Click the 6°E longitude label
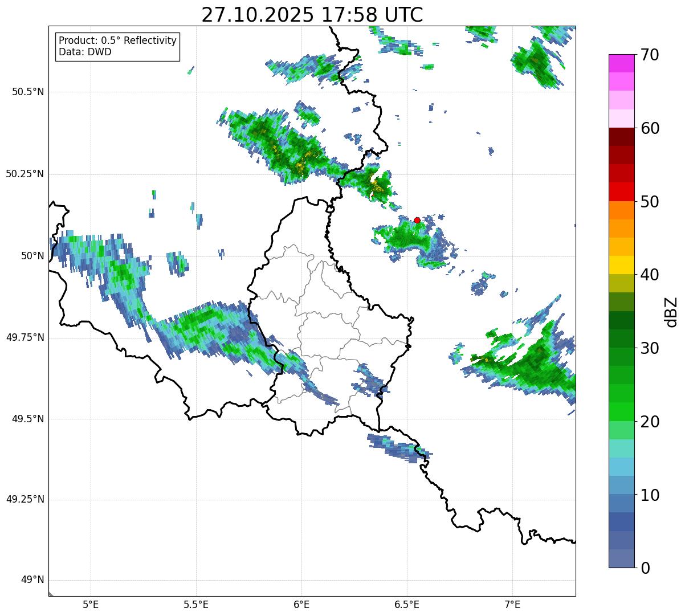685x616 pixels. tap(301, 605)
